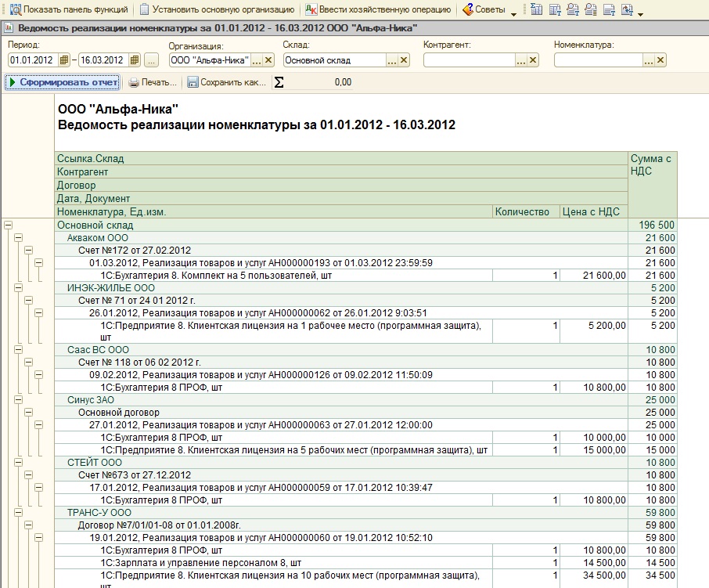Screen dimensions: 709x588
Task: Open the Номенклатура selection list button
Action: pos(649,60)
